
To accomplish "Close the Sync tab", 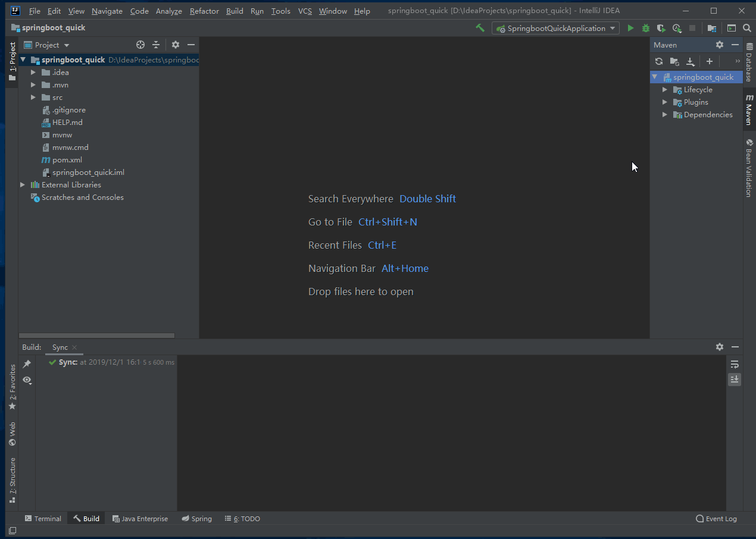I will [74, 347].
